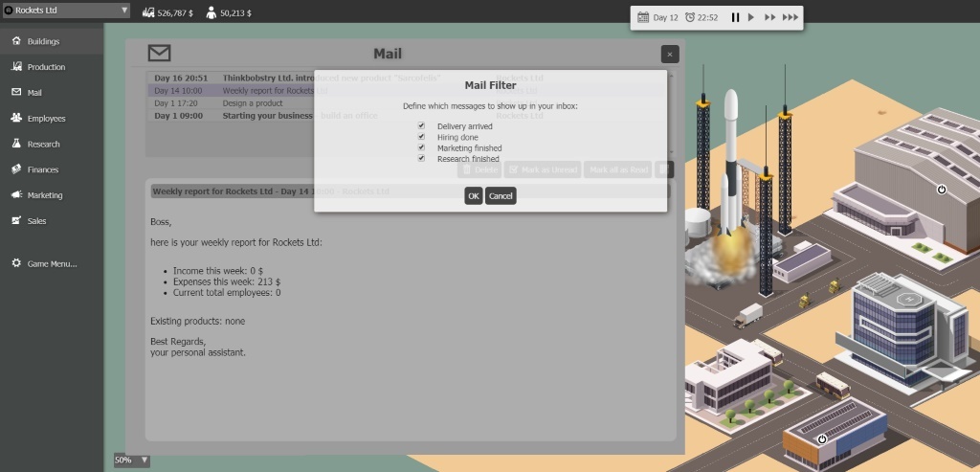The height and width of the screenshot is (472, 980).
Task: Click Mark all as Read button
Action: click(x=618, y=169)
